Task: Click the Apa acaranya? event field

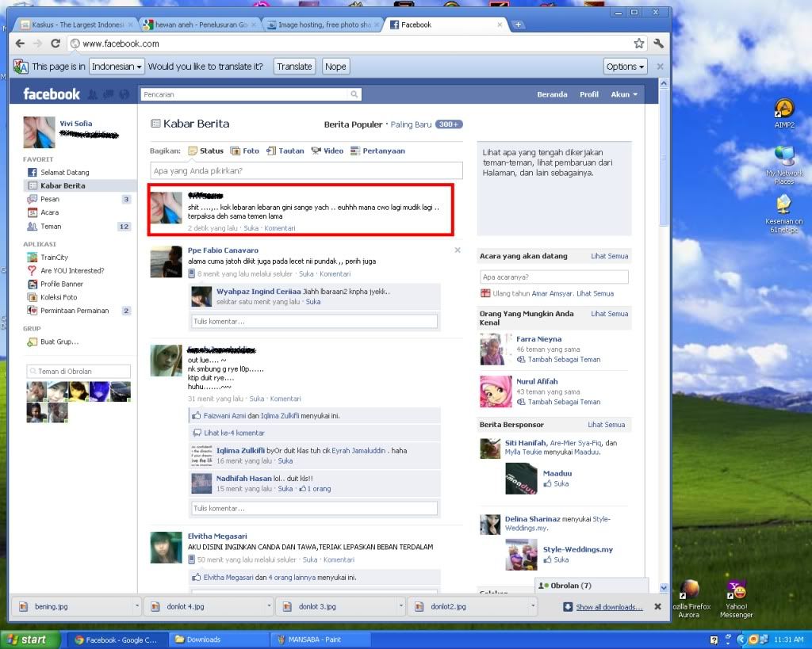Action: 554,277
